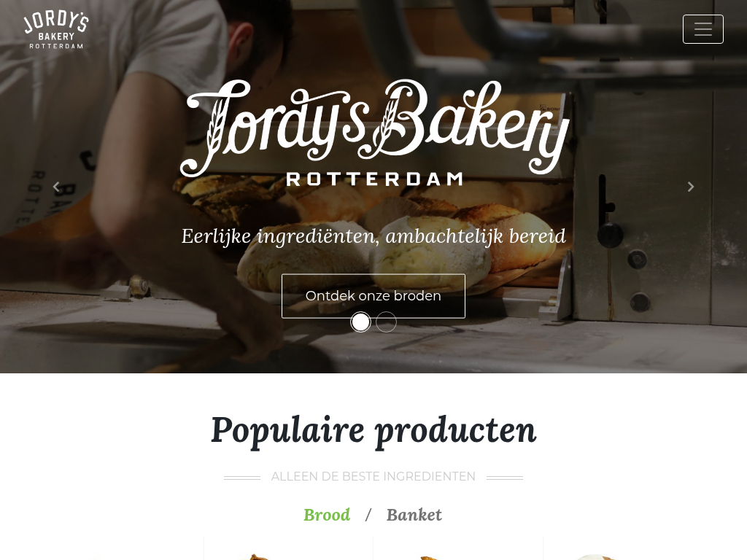Image resolution: width=747 pixels, height=560 pixels.
Task: Click the slash separator between Brood and Banket
Action: point(368,515)
